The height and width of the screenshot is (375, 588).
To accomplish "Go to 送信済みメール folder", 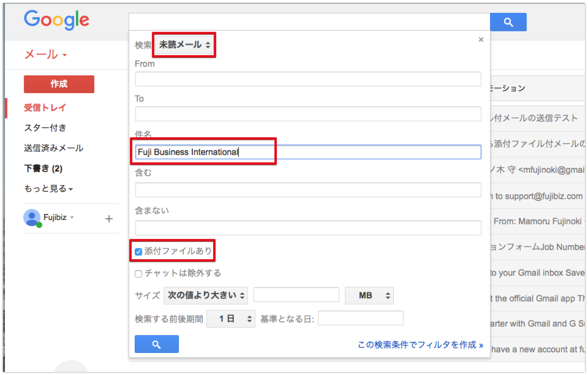I will [53, 148].
